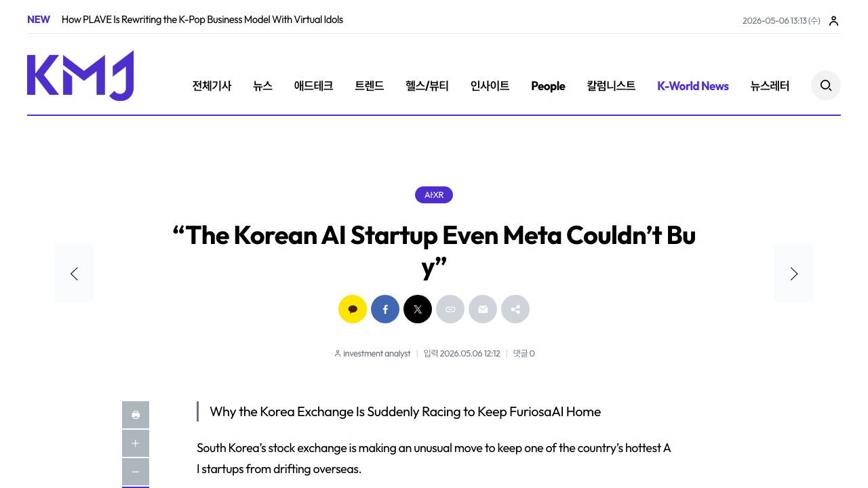Go to the previous article arrow
This screenshot has width=868, height=488.
74,273
